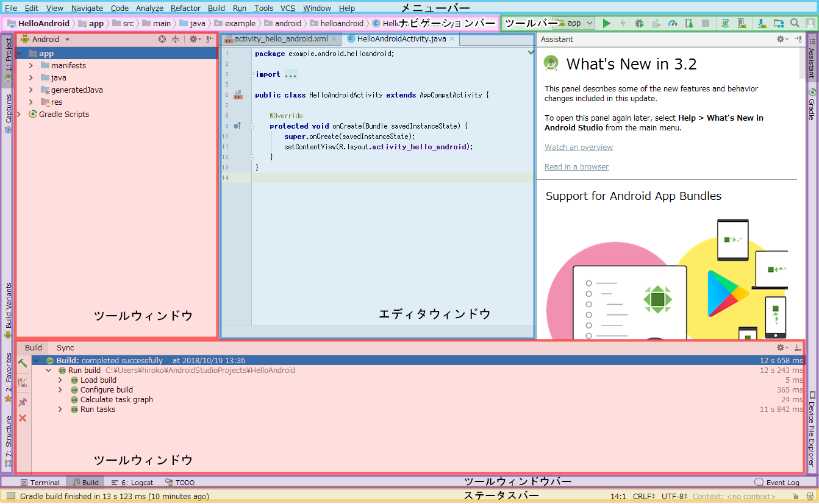The height and width of the screenshot is (504, 819).
Task: Click the Assistant panel scrollbar thumb
Action: tap(802, 63)
